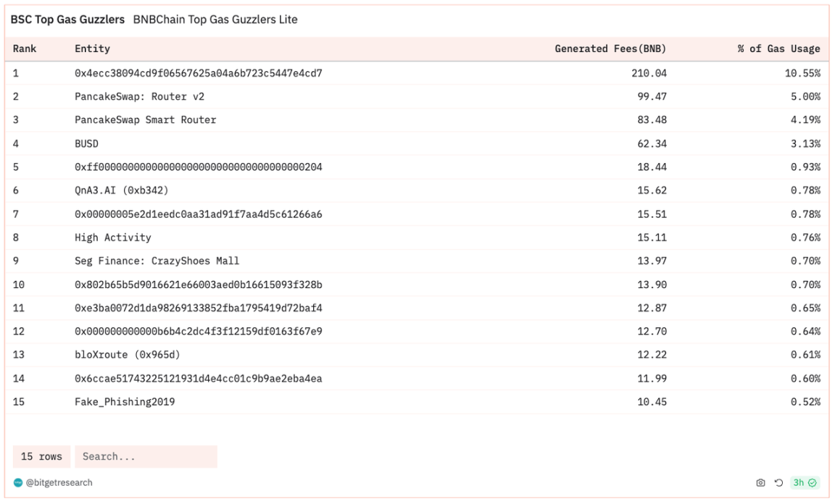Click the 15.62 generated fees value
Viewport: 835px width, 504px height.
coord(652,190)
